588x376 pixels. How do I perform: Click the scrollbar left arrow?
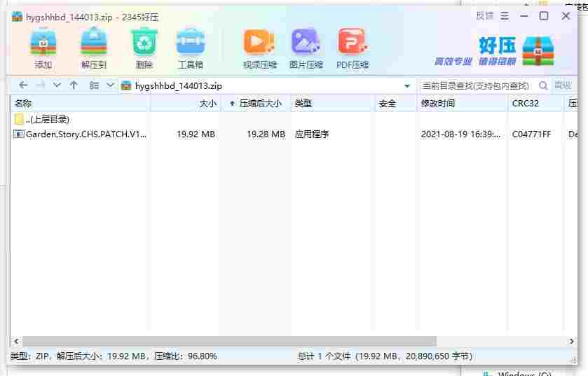click(x=16, y=341)
